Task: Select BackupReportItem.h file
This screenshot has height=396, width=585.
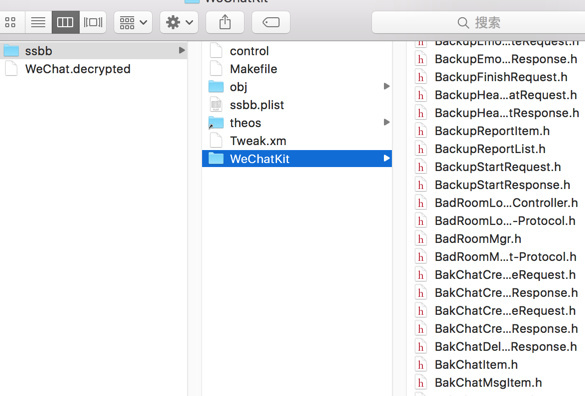Action: pos(492,131)
